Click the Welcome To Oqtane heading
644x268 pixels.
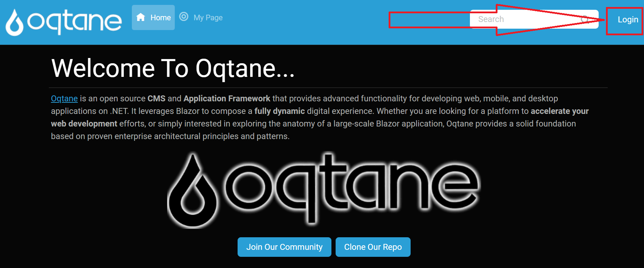[173, 68]
